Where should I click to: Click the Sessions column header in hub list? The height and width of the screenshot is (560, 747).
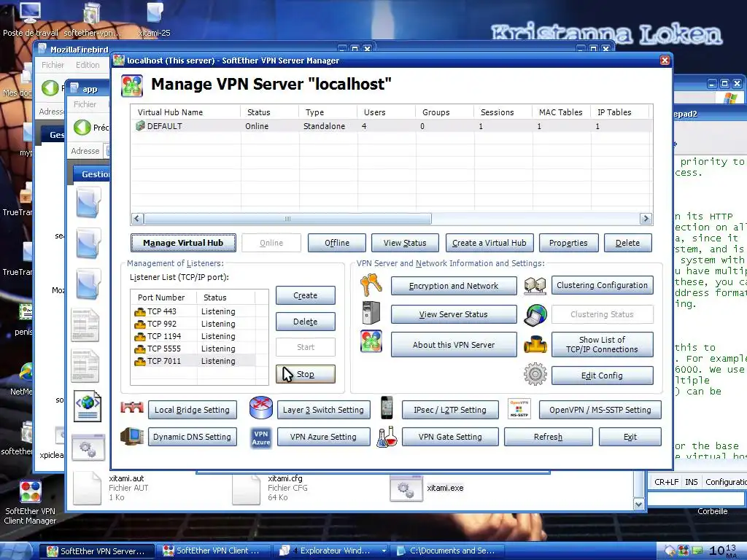503,112
